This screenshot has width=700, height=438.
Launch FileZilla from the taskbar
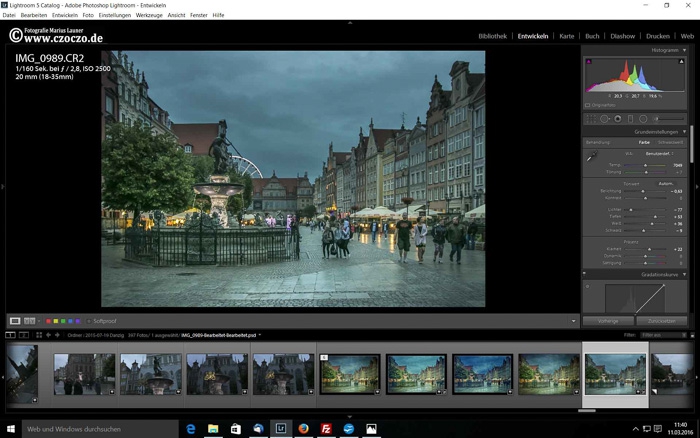click(326, 428)
